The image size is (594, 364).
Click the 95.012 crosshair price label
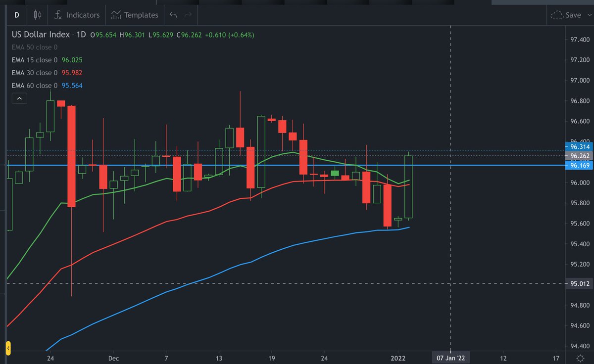579,283
